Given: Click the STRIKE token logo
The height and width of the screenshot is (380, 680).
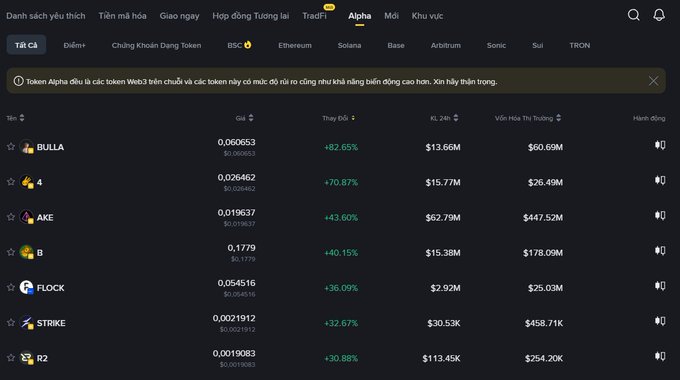Looking at the screenshot, I should (x=26, y=323).
